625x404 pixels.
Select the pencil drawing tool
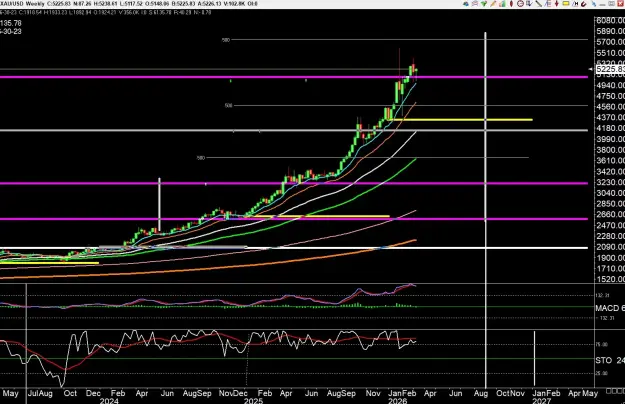click(493, 4)
